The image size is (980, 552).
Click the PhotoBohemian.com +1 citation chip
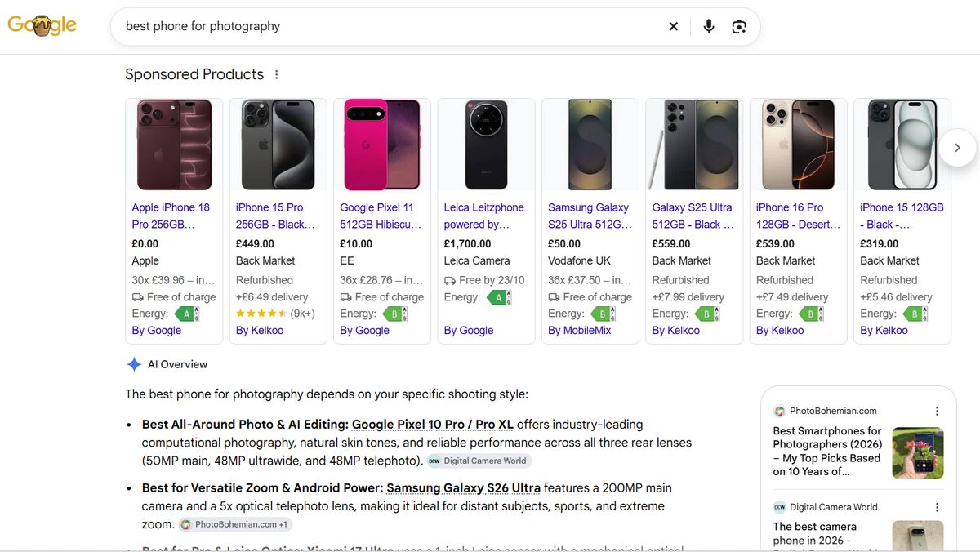234,524
